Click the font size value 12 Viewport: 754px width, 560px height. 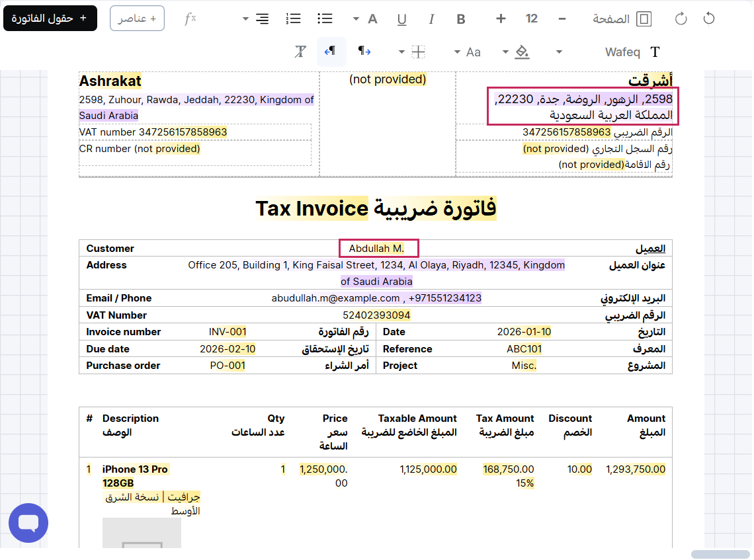tap(531, 19)
